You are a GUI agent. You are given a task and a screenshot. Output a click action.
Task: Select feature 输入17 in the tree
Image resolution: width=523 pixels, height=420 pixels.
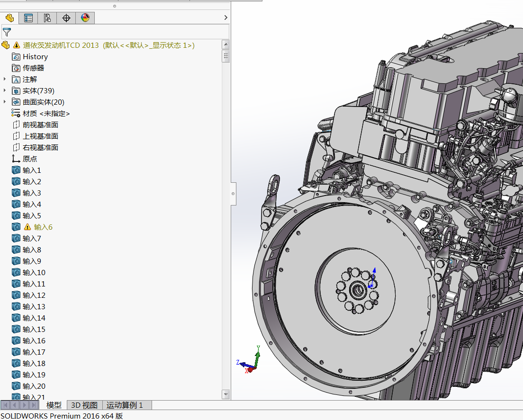point(34,352)
